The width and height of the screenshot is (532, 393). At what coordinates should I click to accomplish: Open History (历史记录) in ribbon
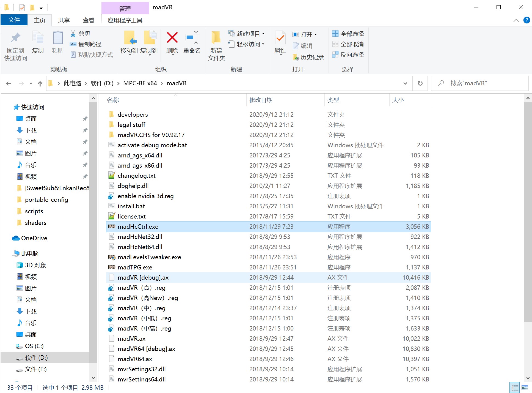[x=308, y=57]
